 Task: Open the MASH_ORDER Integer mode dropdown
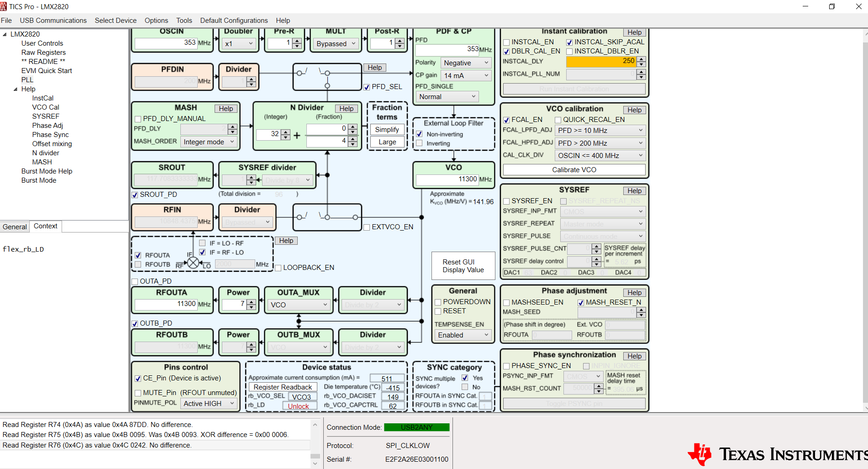209,142
